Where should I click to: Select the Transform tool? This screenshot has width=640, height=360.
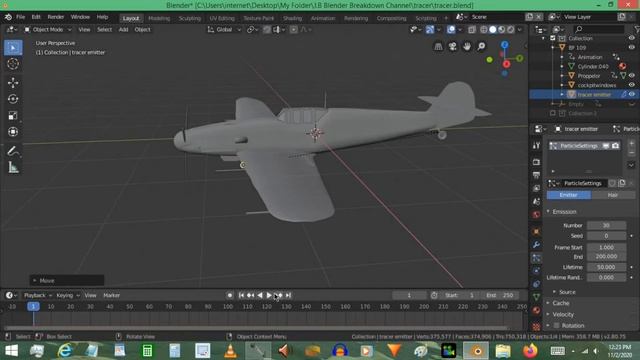13,132
